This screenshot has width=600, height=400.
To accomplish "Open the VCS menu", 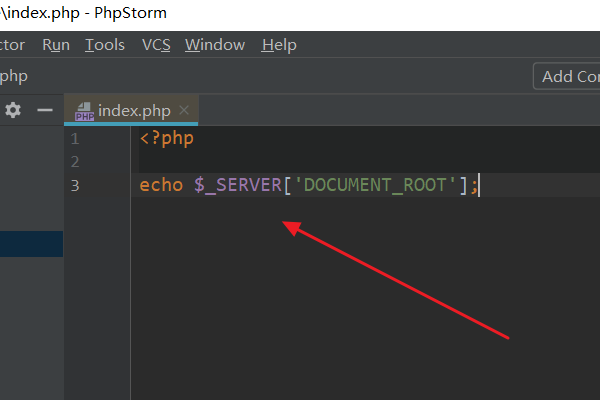I will pyautogui.click(x=156, y=45).
